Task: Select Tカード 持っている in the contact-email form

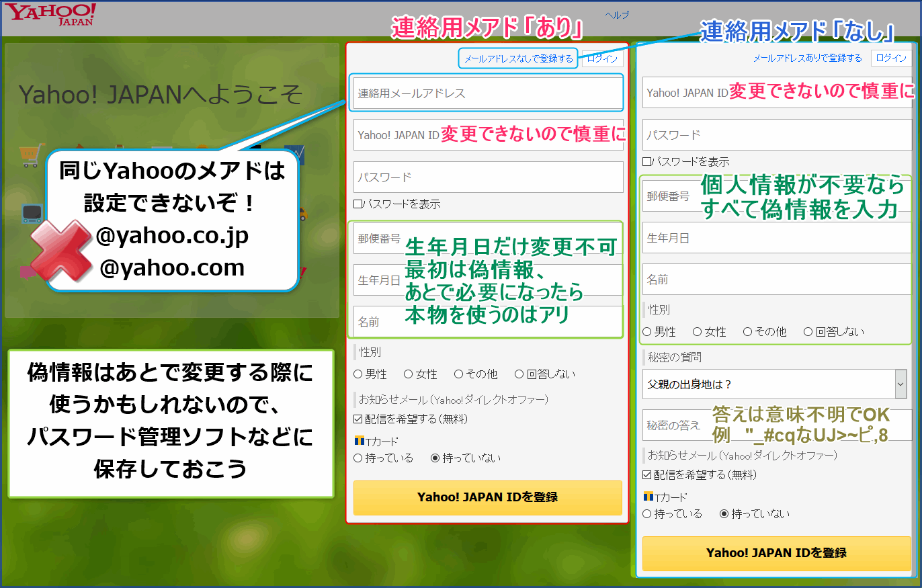Action: click(x=358, y=458)
